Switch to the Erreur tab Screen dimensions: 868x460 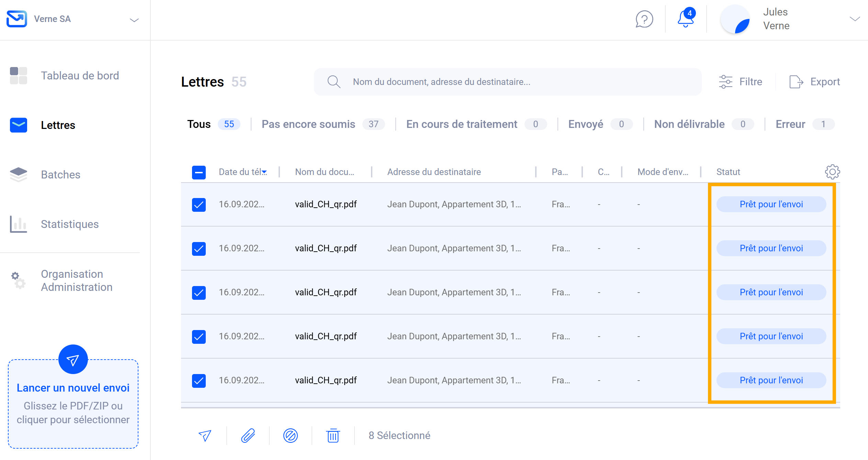tap(790, 124)
